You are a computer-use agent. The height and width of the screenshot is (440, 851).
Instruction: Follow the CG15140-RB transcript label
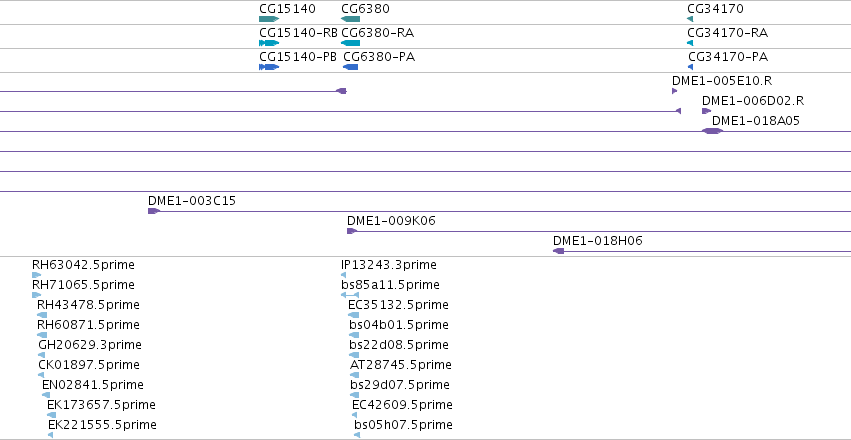tap(299, 33)
